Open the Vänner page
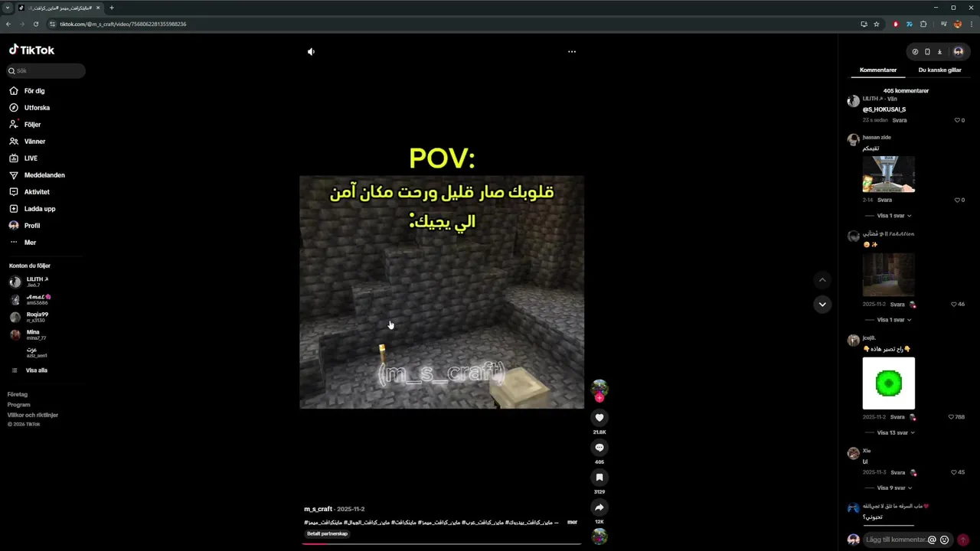980x551 pixels. (x=34, y=142)
